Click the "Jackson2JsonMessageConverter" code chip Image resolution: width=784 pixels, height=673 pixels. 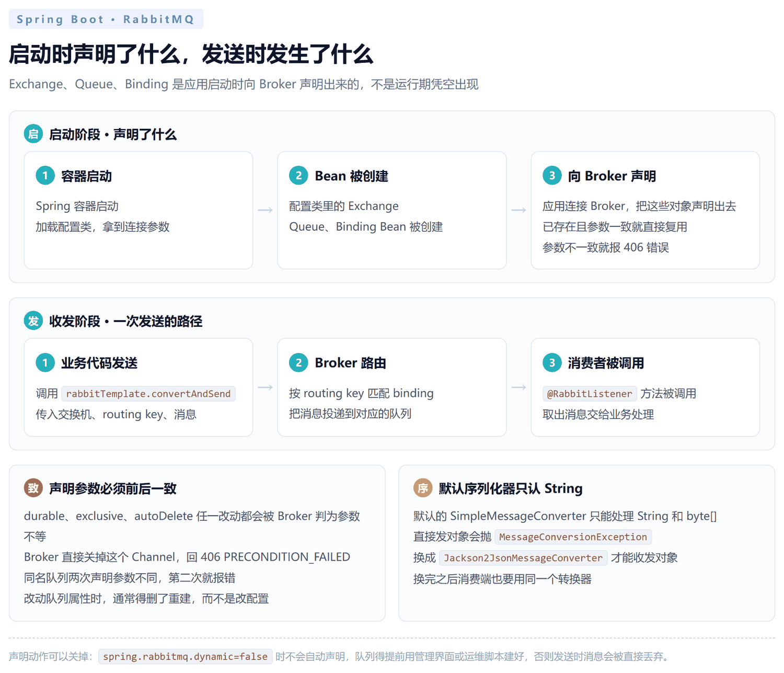(523, 558)
